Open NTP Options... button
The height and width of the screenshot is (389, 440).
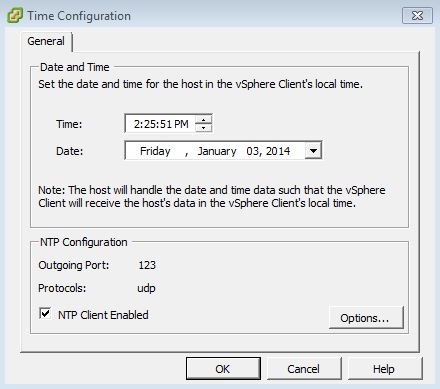coord(366,318)
